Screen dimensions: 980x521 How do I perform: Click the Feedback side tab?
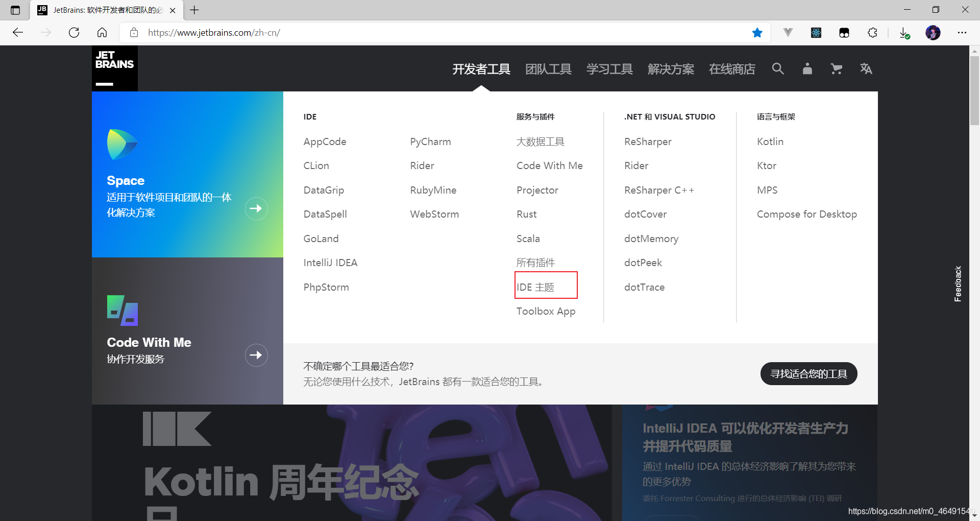[x=958, y=283]
